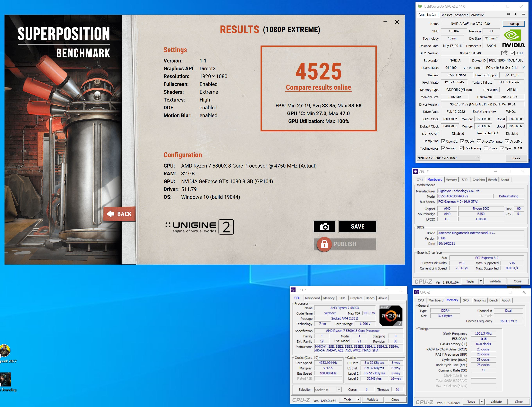This screenshot has height=407, width=532.
Task: Switch to Advanced tab in GPU-Z
Action: click(461, 15)
